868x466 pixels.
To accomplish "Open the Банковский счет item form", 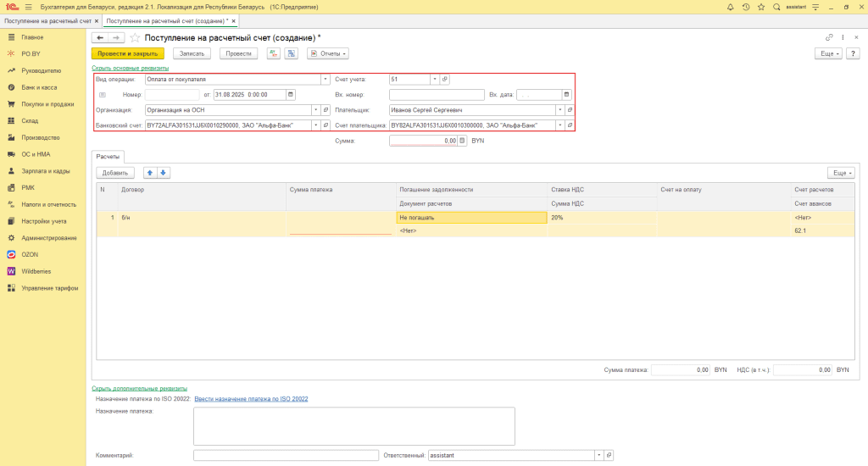I will tap(325, 125).
